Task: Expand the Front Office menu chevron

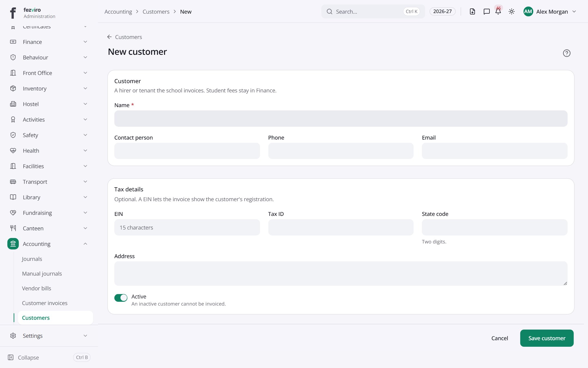Action: pyautogui.click(x=85, y=73)
